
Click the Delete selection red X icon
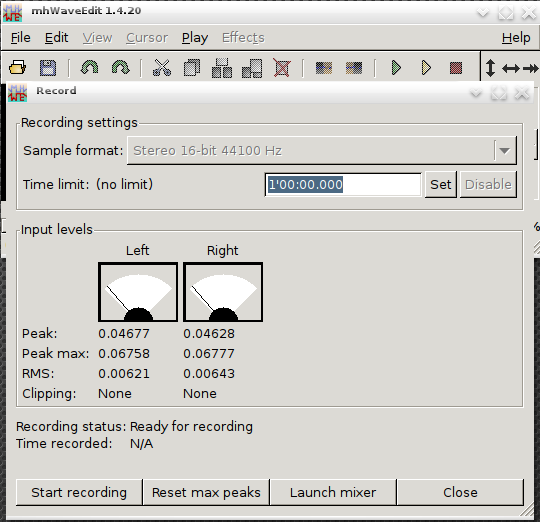pyautogui.click(x=282, y=67)
